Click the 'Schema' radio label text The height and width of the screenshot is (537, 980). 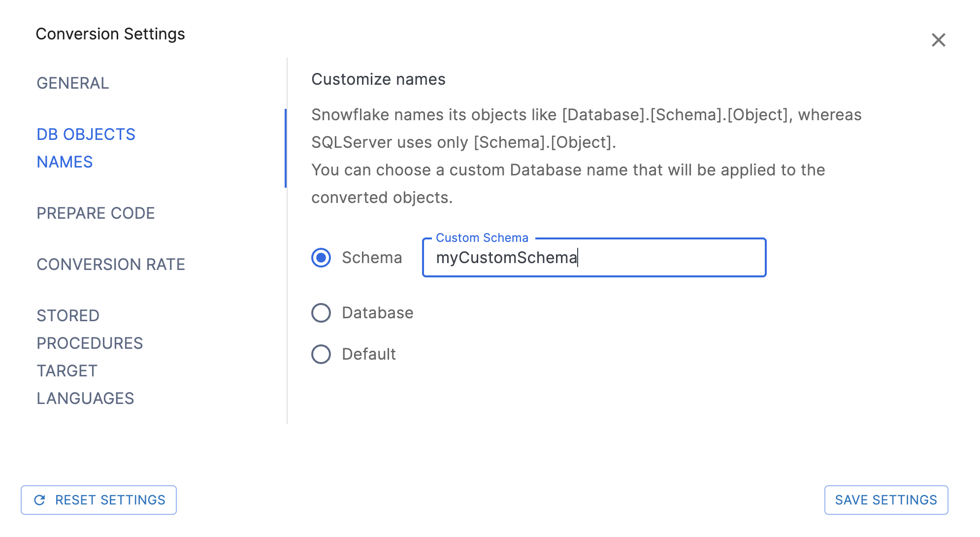pyautogui.click(x=372, y=258)
